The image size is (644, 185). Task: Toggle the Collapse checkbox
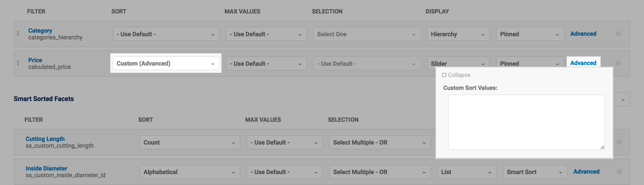pos(444,75)
